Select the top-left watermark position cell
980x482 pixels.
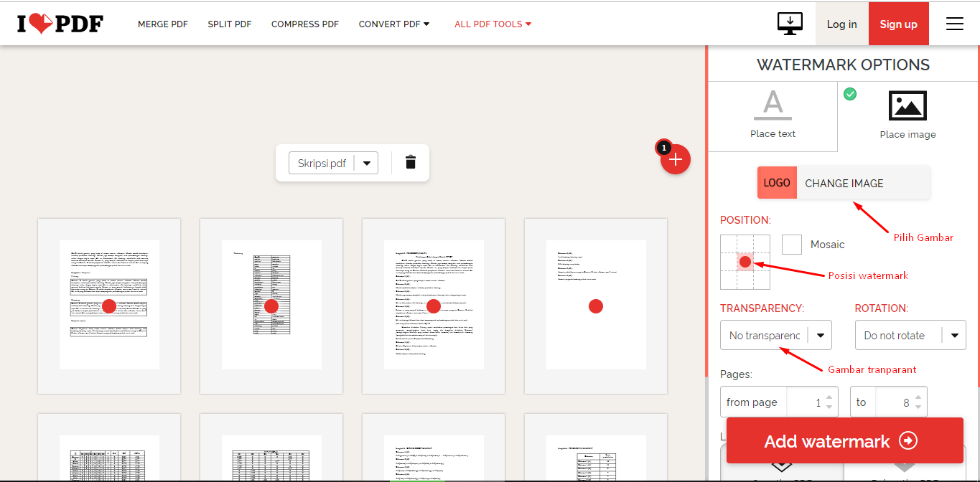pyautogui.click(x=729, y=246)
